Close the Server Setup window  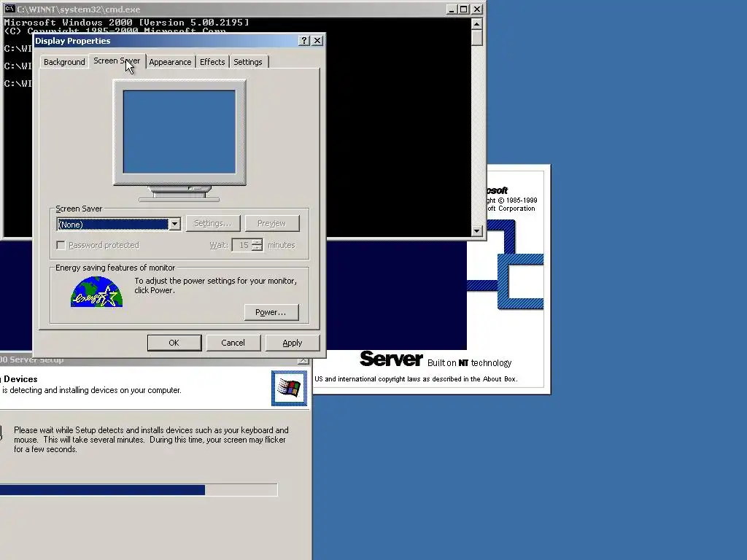coord(303,360)
